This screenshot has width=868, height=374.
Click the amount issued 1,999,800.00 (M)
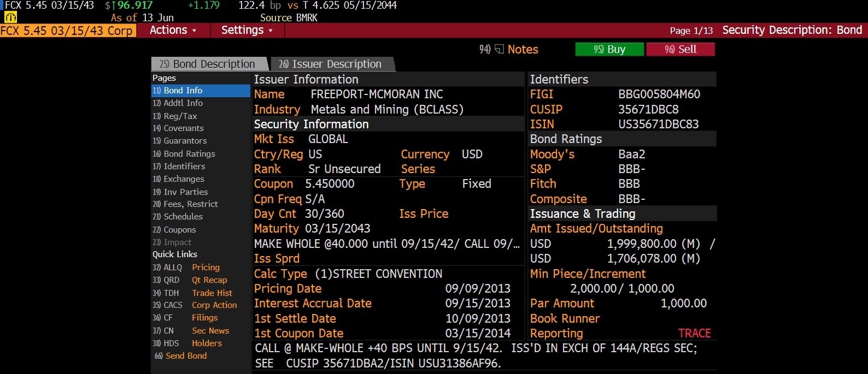point(654,244)
